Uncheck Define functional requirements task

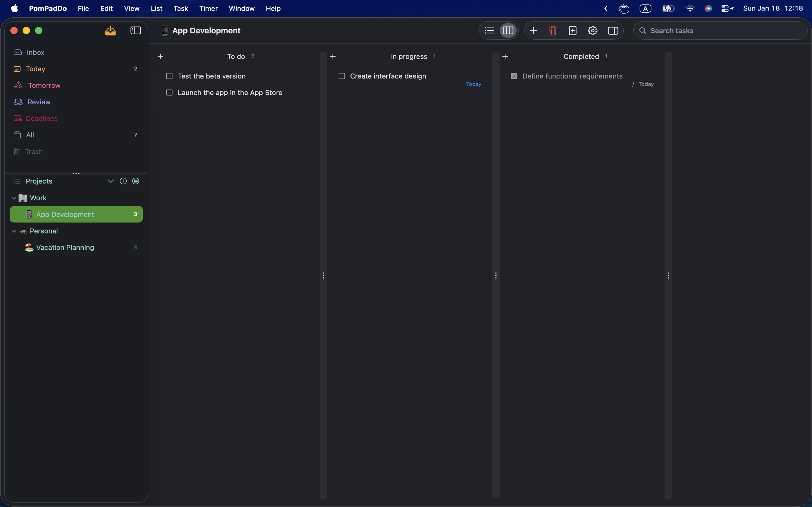[x=514, y=76]
